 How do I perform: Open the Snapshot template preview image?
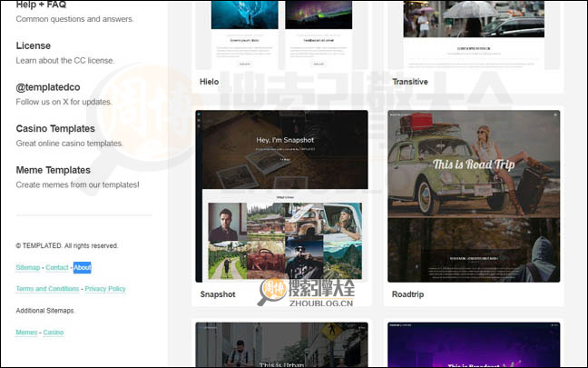pos(281,195)
